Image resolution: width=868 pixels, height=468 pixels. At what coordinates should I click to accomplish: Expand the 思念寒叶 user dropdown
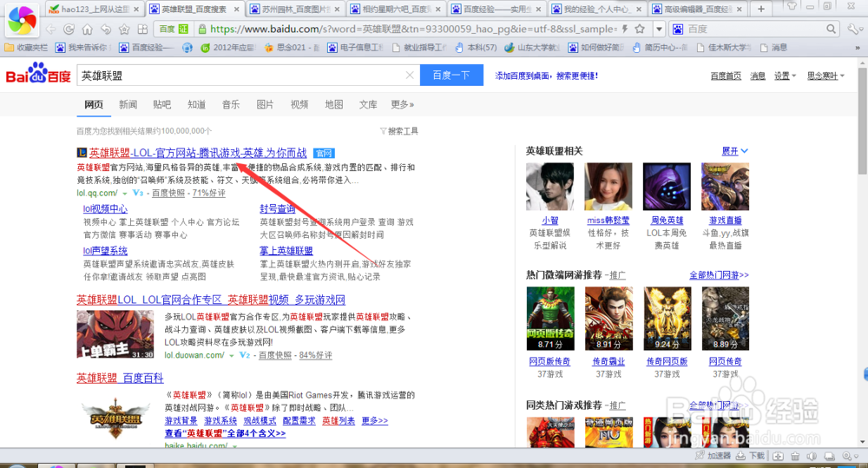pos(826,76)
